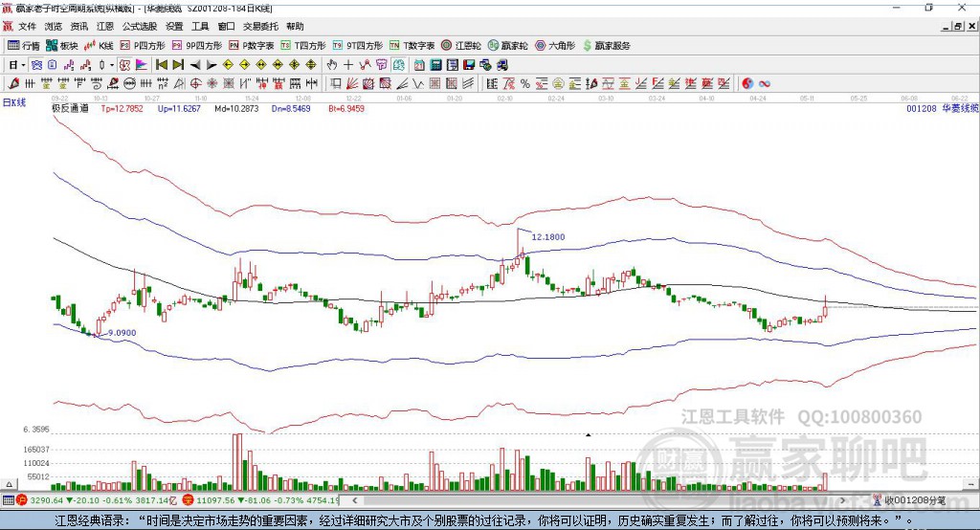Select the percent % retracement tool
This screenshot has width=980, height=530.
pyautogui.click(x=525, y=84)
